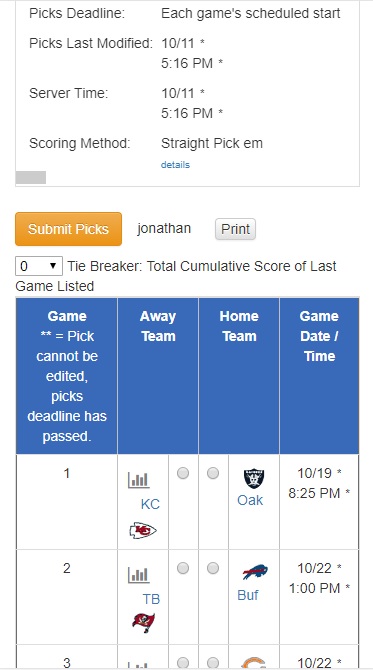This screenshot has width=373, height=670.
Task: Submit picks with the orange button
Action: 68,229
